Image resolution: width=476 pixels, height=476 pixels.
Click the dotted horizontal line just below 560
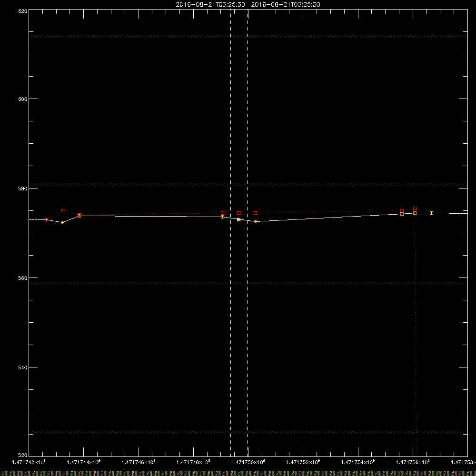tap(248, 282)
